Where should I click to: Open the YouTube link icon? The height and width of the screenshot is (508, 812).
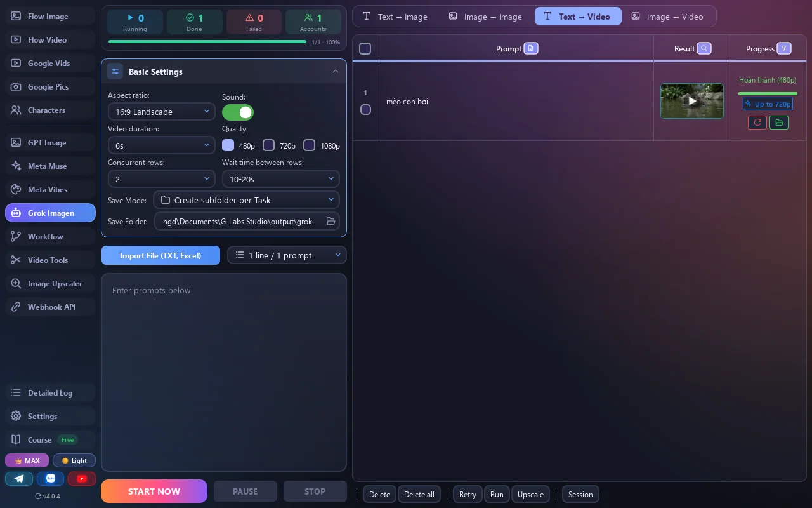click(x=82, y=479)
